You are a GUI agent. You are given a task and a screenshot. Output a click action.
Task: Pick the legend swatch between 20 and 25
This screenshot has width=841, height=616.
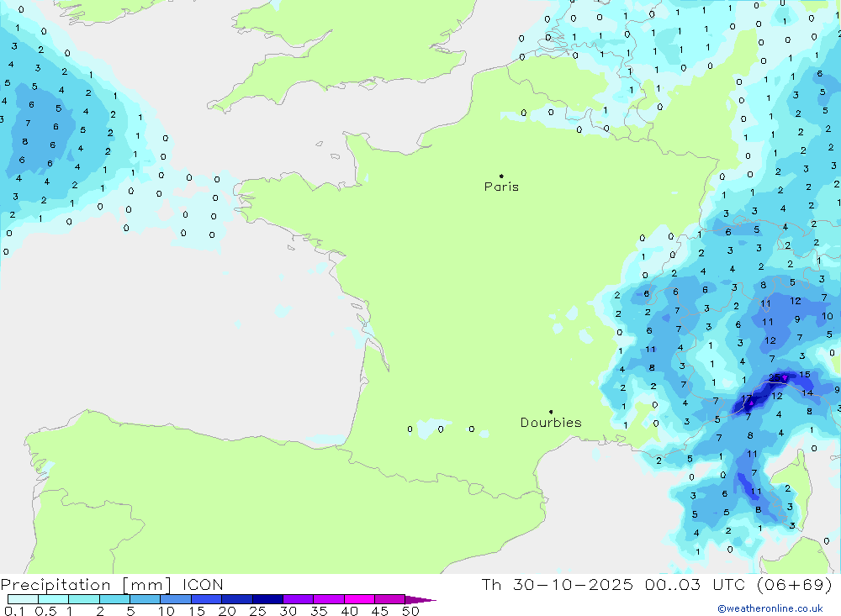pyautogui.click(x=236, y=599)
